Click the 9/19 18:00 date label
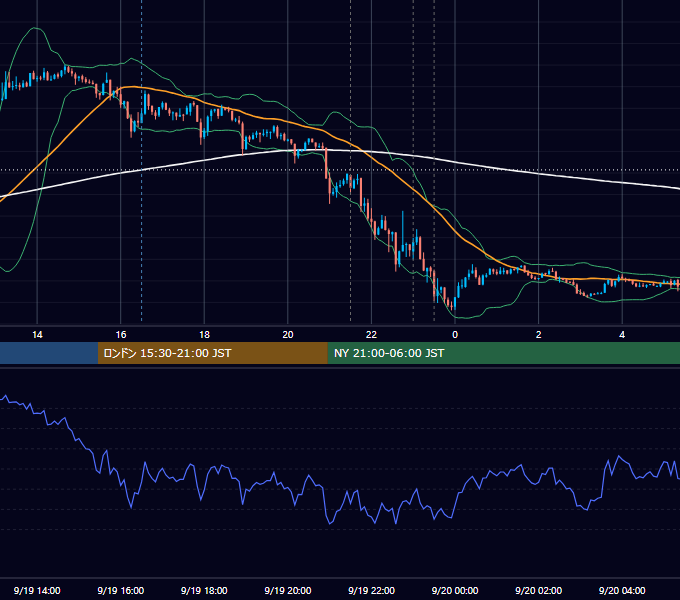 tap(204, 590)
